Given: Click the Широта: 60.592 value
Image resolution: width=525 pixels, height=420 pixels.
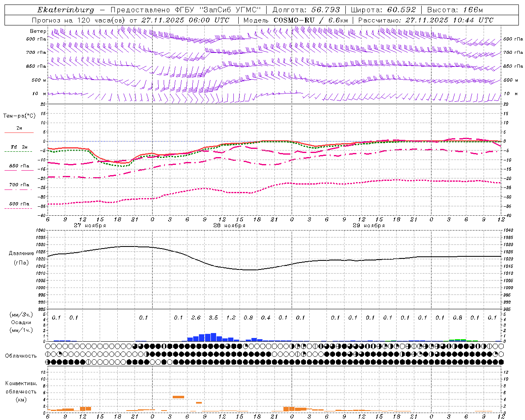Looking at the screenshot, I should 383,10.
